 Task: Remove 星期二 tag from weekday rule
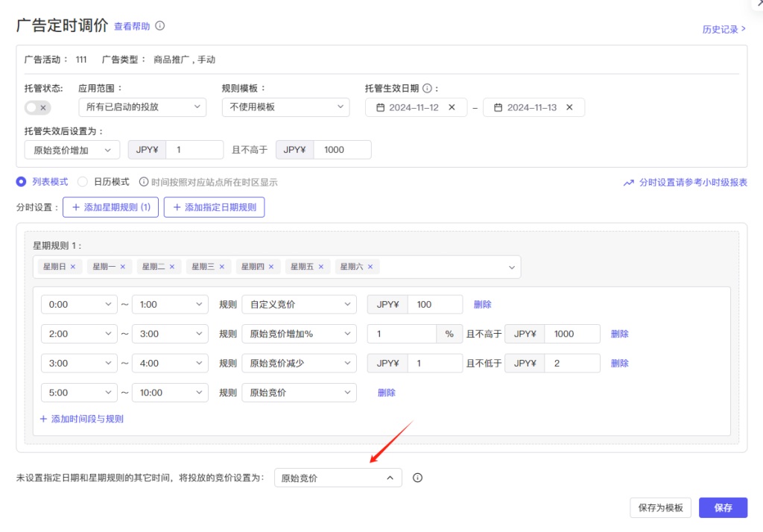(x=172, y=267)
